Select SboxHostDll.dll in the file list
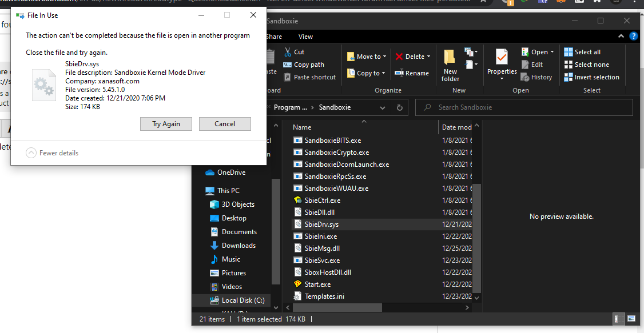Image resolution: width=644 pixels, height=333 pixels. click(328, 272)
